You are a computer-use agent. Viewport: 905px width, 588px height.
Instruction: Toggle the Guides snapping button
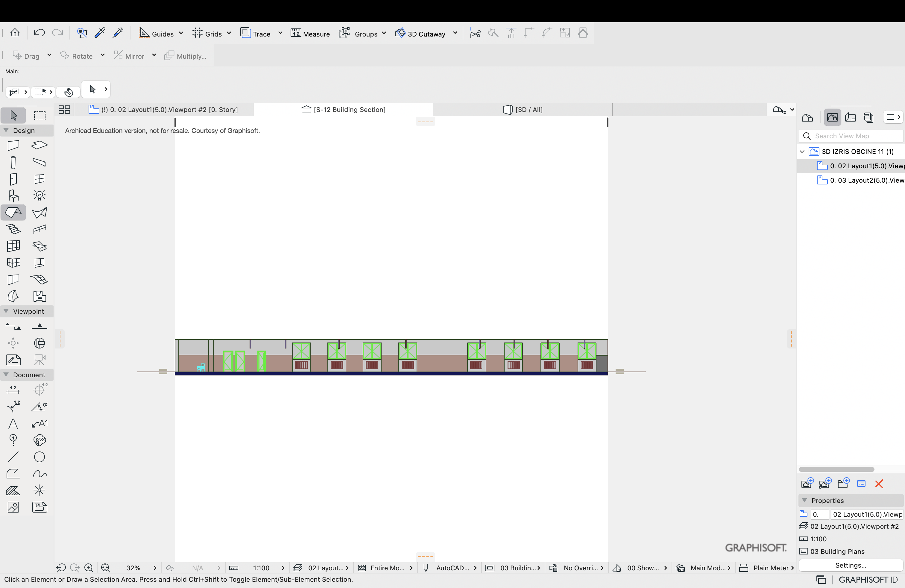click(x=156, y=34)
